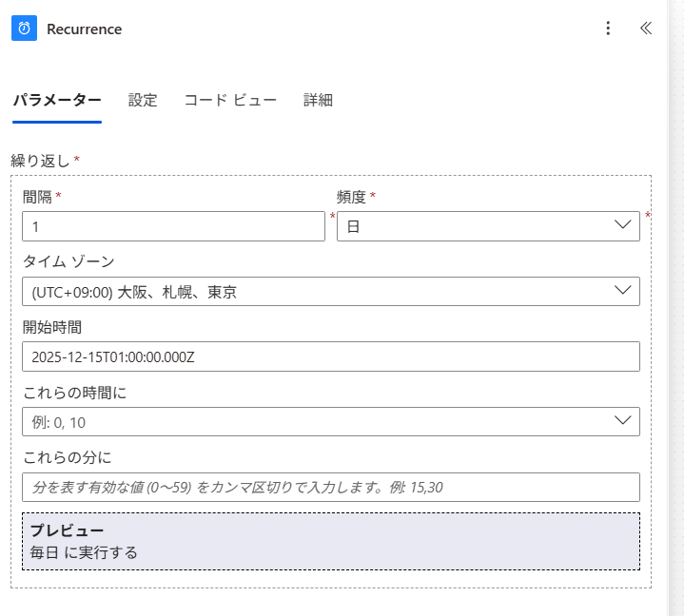Click the 繰り返し label
This screenshot has height=616, width=684.
point(40,161)
